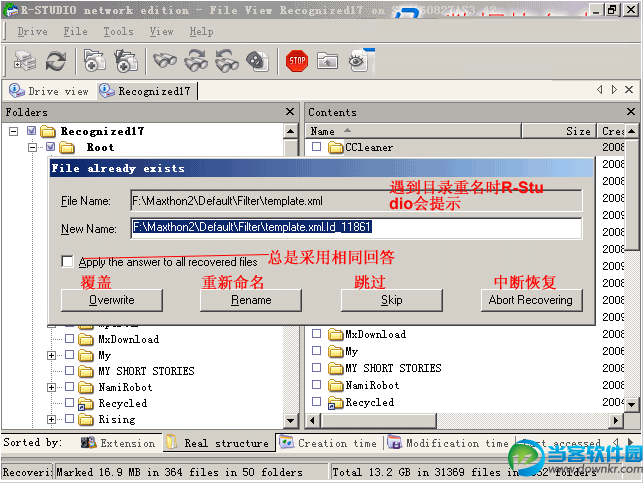Click the eye Preview file toolbar icon
The image size is (644, 483).
pos(360,60)
